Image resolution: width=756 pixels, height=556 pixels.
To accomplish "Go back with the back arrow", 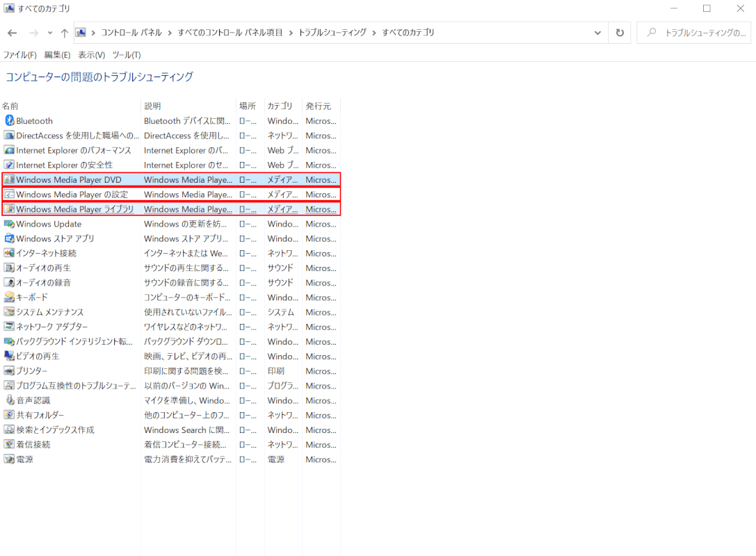I will [x=13, y=33].
